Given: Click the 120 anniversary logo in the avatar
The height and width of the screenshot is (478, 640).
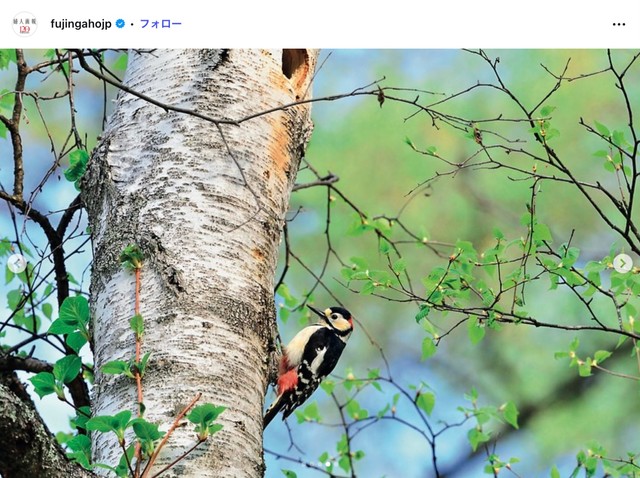Looking at the screenshot, I should pyautogui.click(x=24, y=29).
